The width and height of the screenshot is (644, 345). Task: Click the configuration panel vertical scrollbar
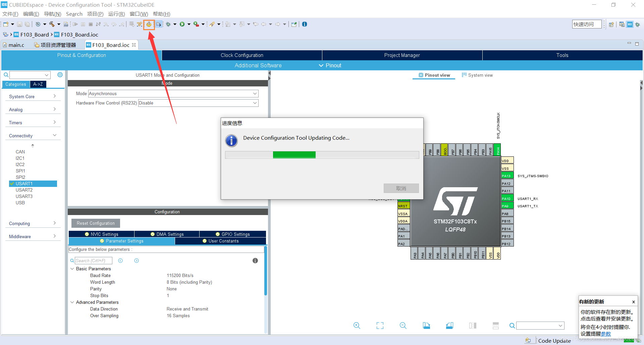pyautogui.click(x=266, y=271)
